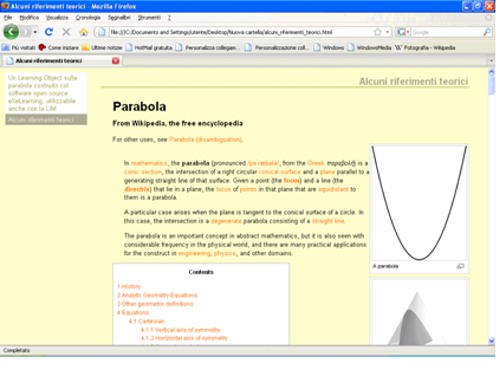This screenshot has width=500, height=372.
Task: Open the Modifica menu
Action: [29, 17]
